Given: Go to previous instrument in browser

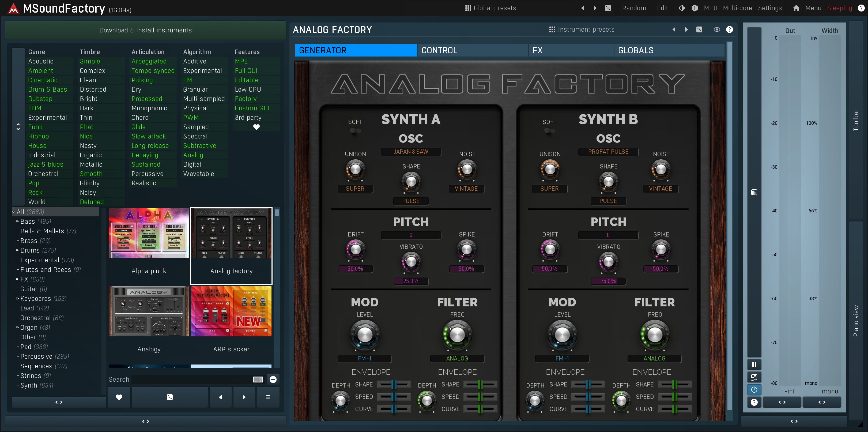Looking at the screenshot, I should pyautogui.click(x=220, y=397).
